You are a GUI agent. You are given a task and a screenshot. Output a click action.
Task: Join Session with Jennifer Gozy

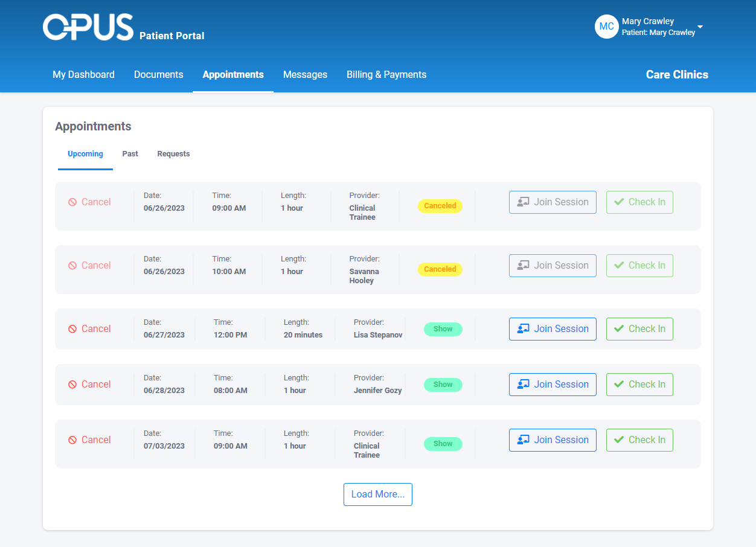click(553, 385)
